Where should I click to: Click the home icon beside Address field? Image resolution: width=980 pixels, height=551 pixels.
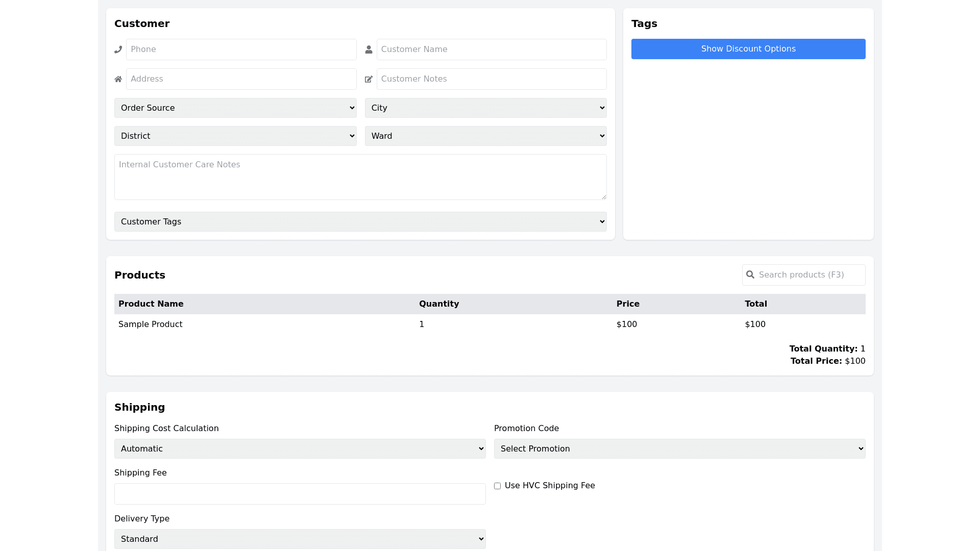[118, 79]
